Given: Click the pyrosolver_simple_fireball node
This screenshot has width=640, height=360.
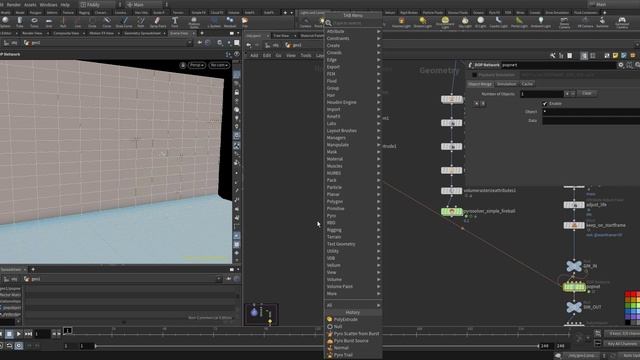Looking at the screenshot, I should (451, 211).
